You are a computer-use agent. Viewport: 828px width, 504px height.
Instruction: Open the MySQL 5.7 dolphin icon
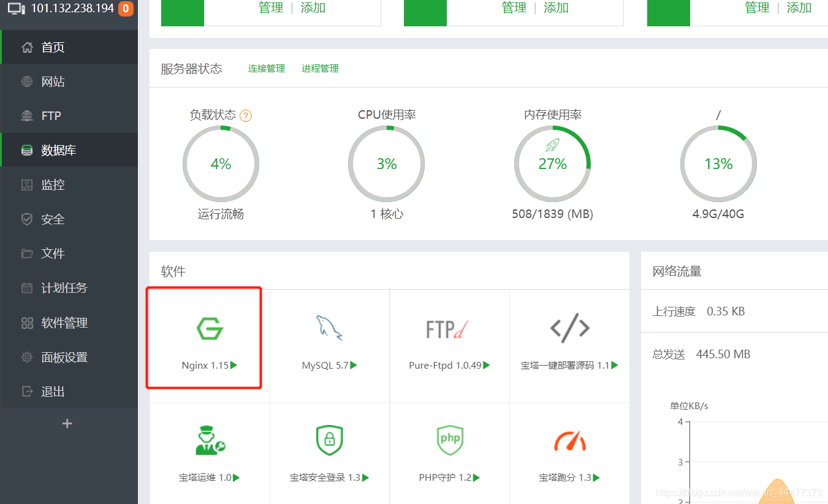coord(329,328)
